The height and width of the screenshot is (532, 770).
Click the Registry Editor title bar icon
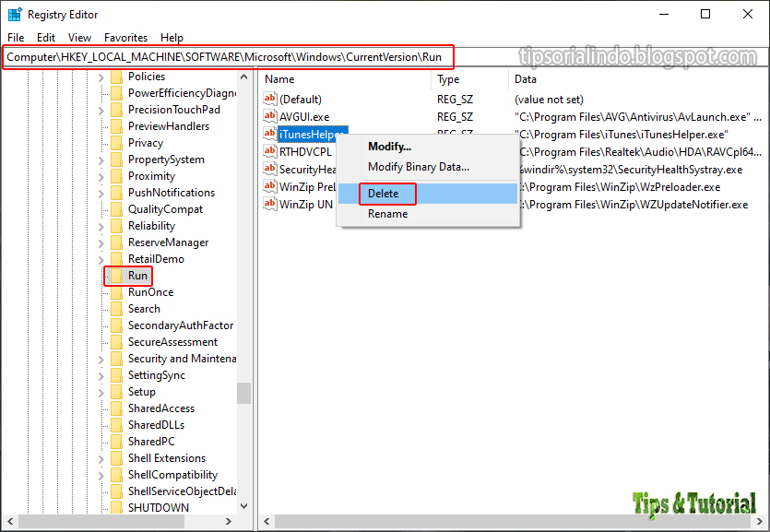[15, 15]
